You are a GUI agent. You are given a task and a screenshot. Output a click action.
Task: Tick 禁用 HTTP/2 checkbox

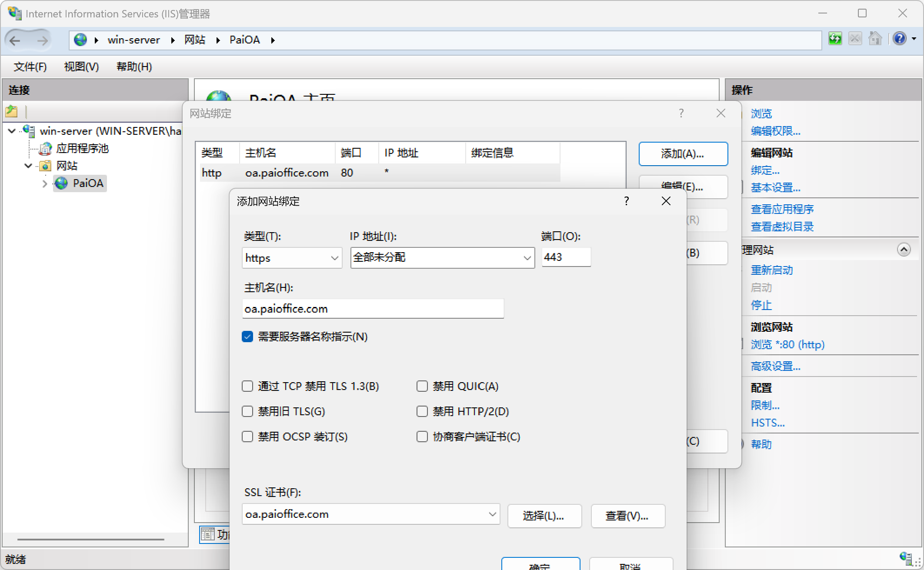tap(422, 411)
